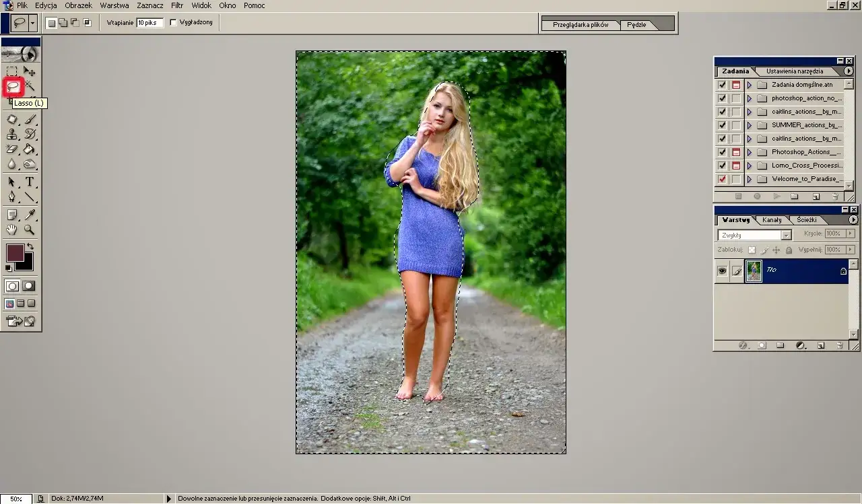Open Zwykły blend mode dropdown
The image size is (862, 504).
click(786, 236)
